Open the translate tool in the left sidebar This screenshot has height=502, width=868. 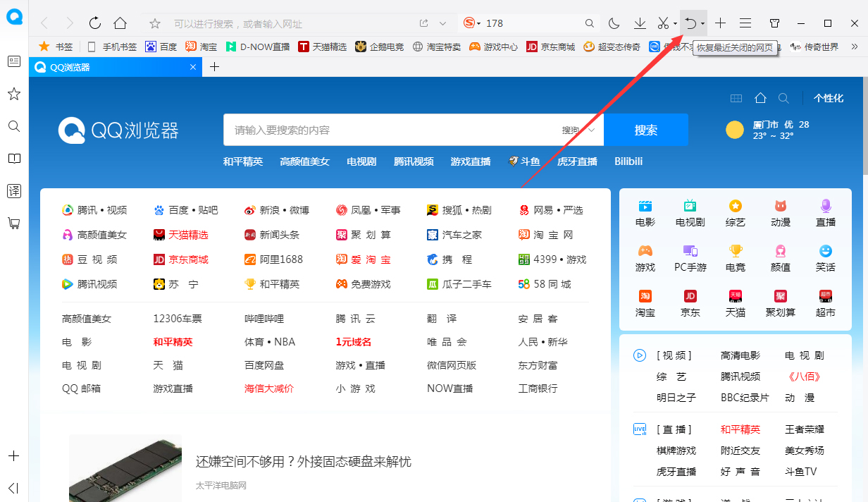14,190
